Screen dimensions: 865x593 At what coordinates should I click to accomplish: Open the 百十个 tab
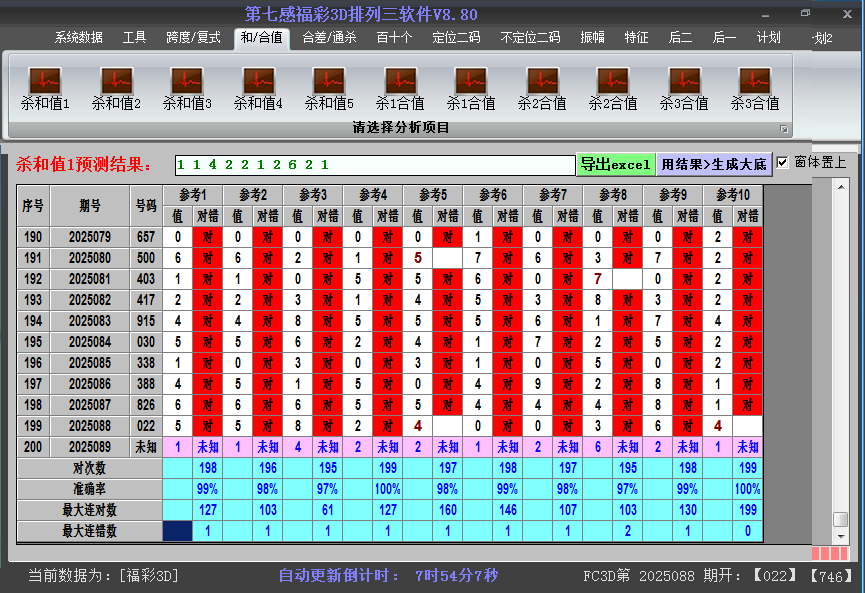(394, 38)
